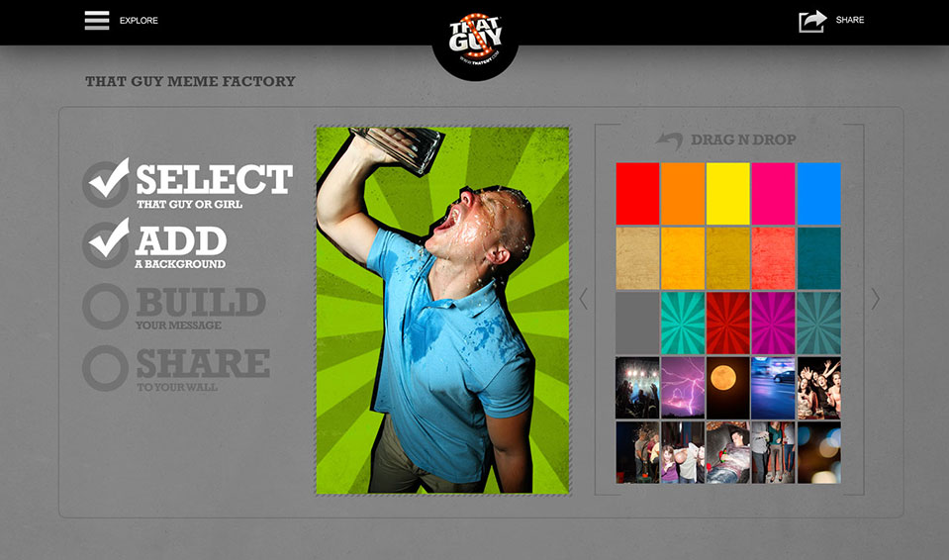
Task: Pick the solid red background swatch
Action: [637, 194]
